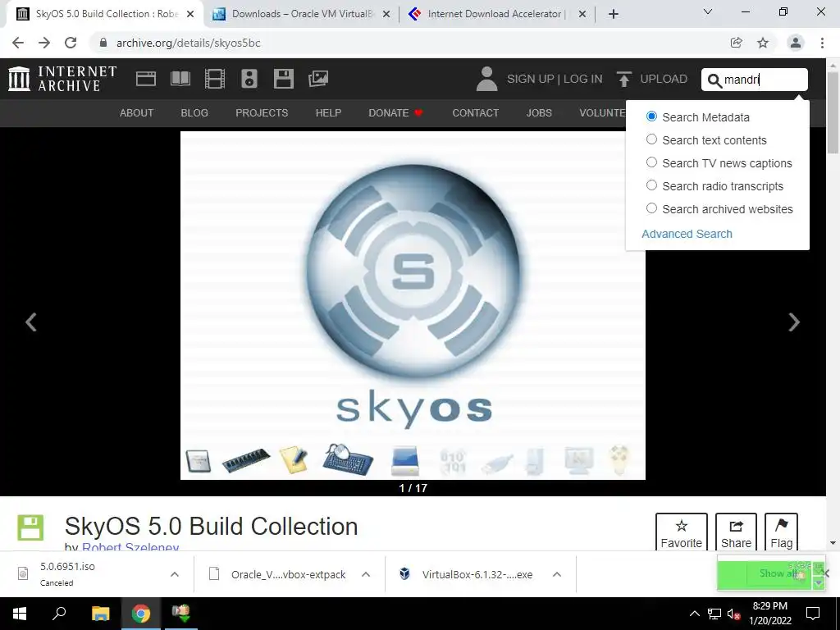Expand options for Oracle vbox-extpack download
840x630 pixels.
point(366,574)
